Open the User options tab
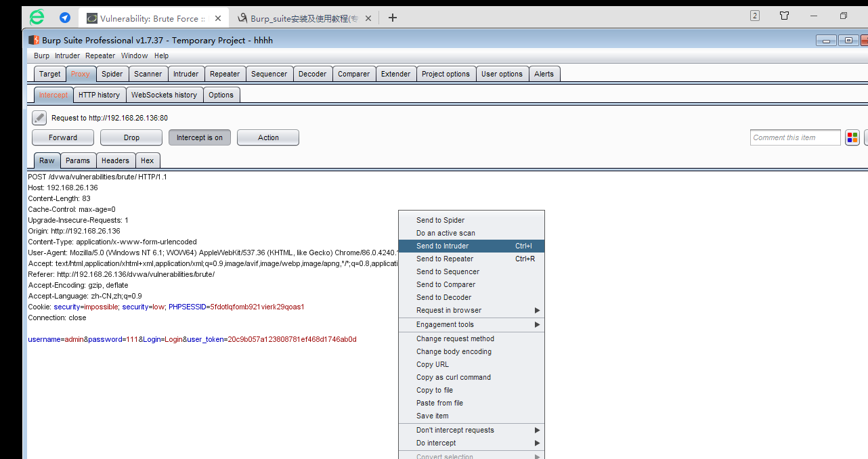 click(x=502, y=74)
